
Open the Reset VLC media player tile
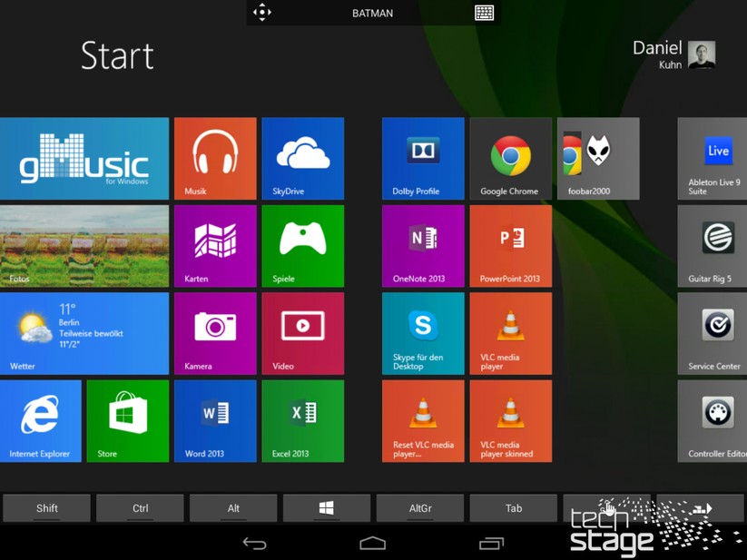(x=423, y=421)
